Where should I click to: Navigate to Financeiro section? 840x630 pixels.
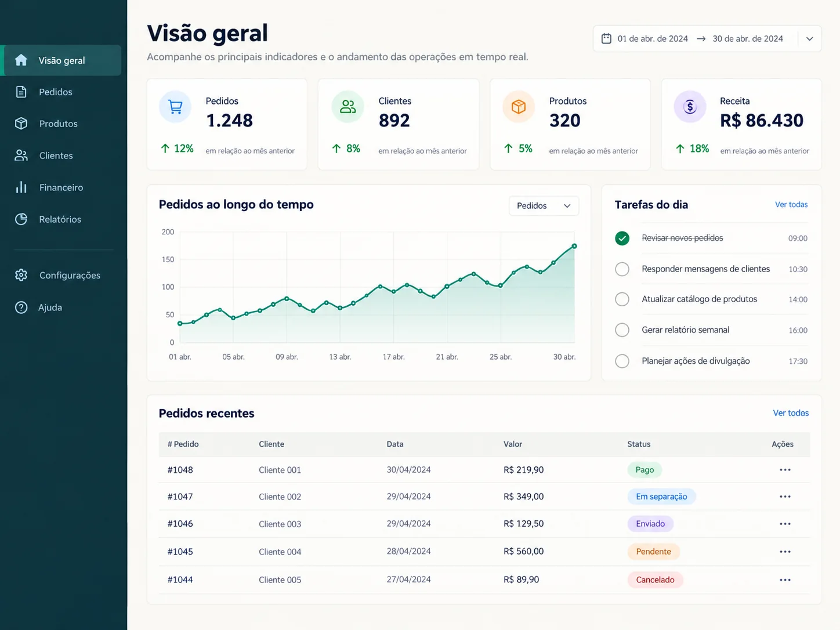pyautogui.click(x=62, y=187)
